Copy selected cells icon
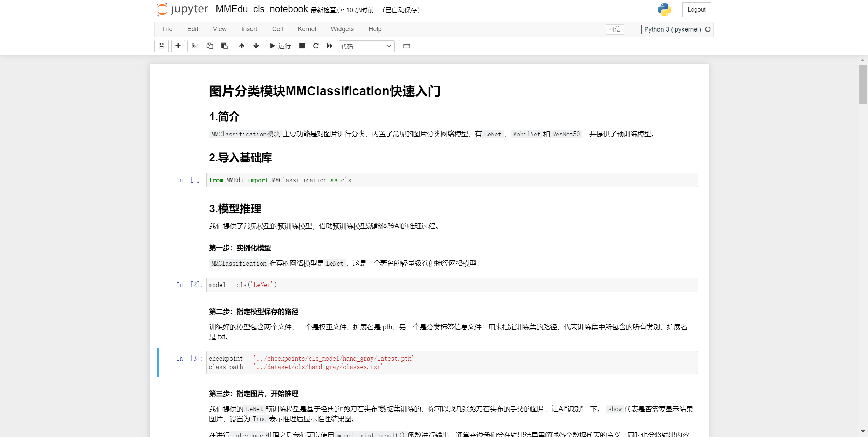The image size is (868, 437). tap(209, 46)
